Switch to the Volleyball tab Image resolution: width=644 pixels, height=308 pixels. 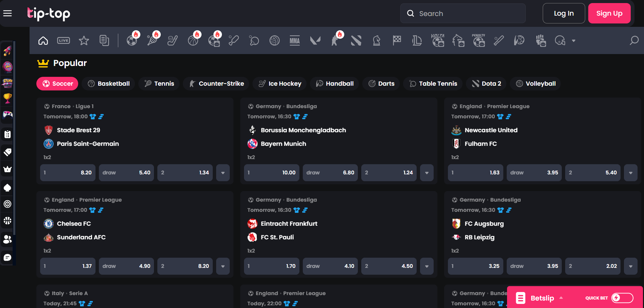coord(535,84)
